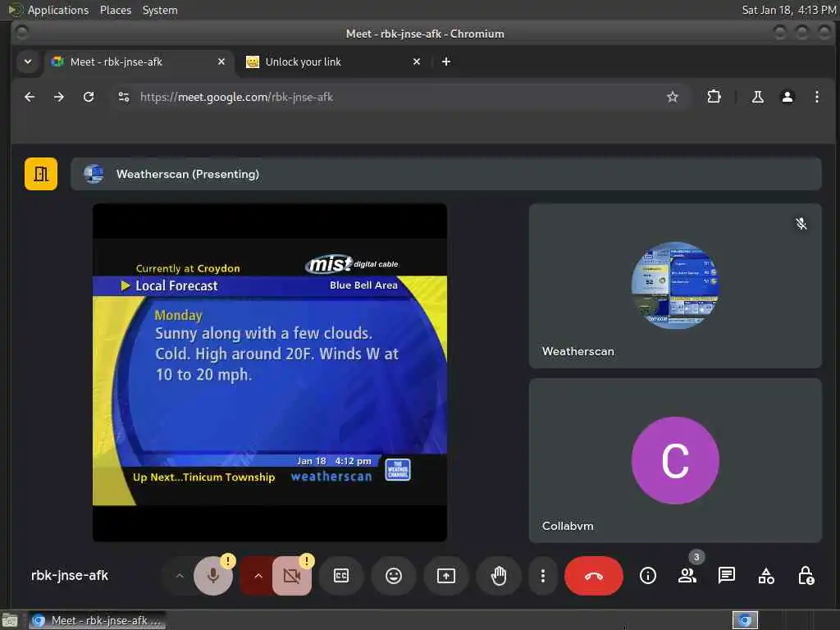This screenshot has height=630, width=840.
Task: Show the people panel icon
Action: point(687,576)
